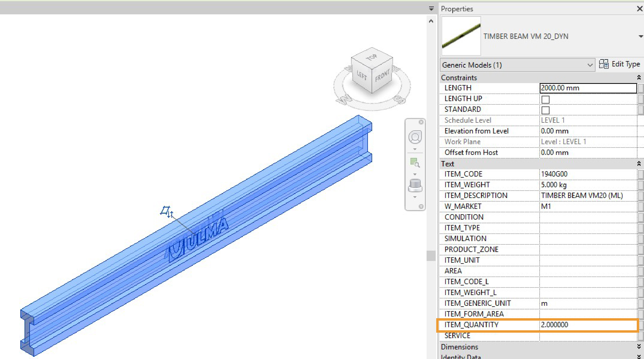Activate the Zoom in Region tool

point(415,162)
